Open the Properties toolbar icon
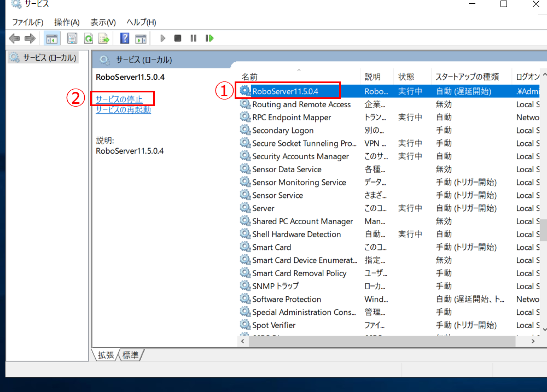This screenshot has width=547, height=392. click(72, 38)
